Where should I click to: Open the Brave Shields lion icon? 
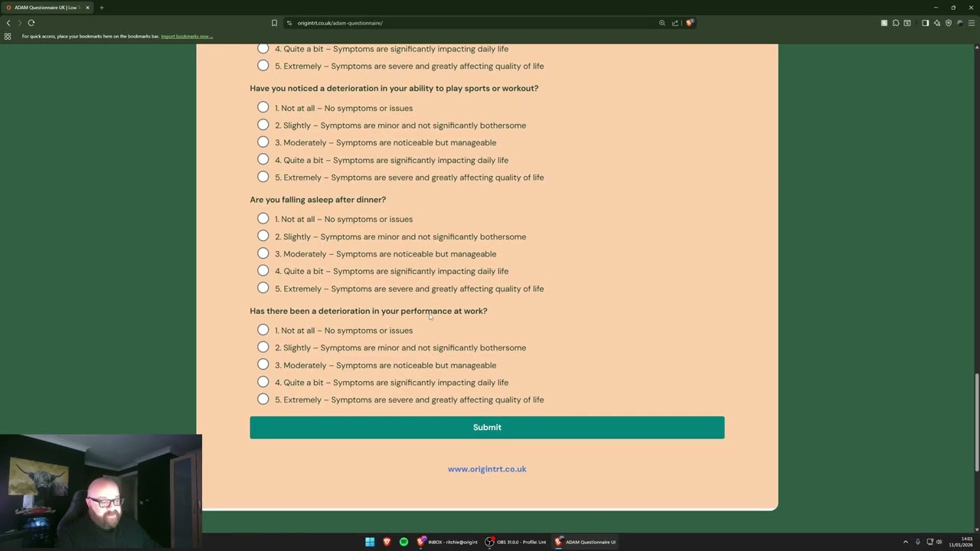(689, 23)
